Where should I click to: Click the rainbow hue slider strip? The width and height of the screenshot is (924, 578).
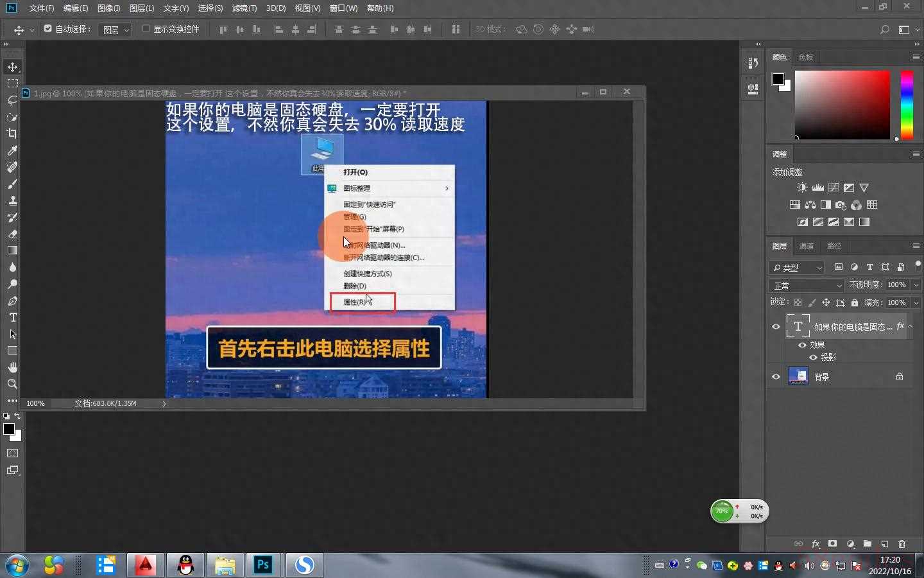pyautogui.click(x=907, y=104)
